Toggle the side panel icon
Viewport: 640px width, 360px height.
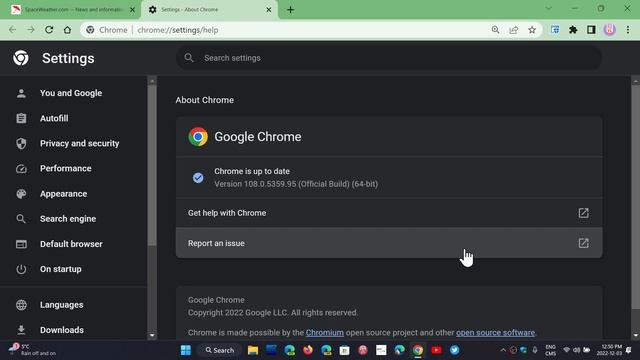591,30
